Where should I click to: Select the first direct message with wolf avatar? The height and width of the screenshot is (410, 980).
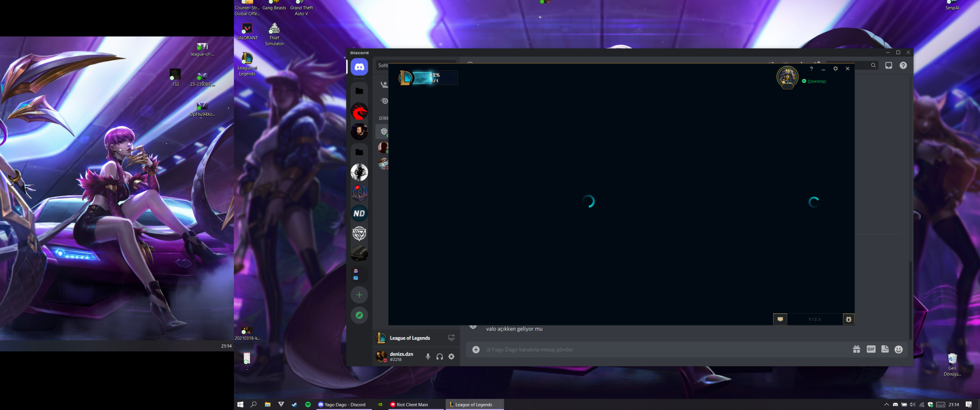[x=383, y=132]
